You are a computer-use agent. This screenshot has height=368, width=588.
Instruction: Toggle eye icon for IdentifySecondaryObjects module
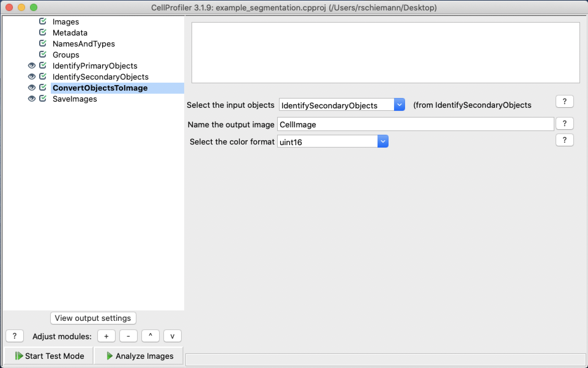[x=32, y=77]
